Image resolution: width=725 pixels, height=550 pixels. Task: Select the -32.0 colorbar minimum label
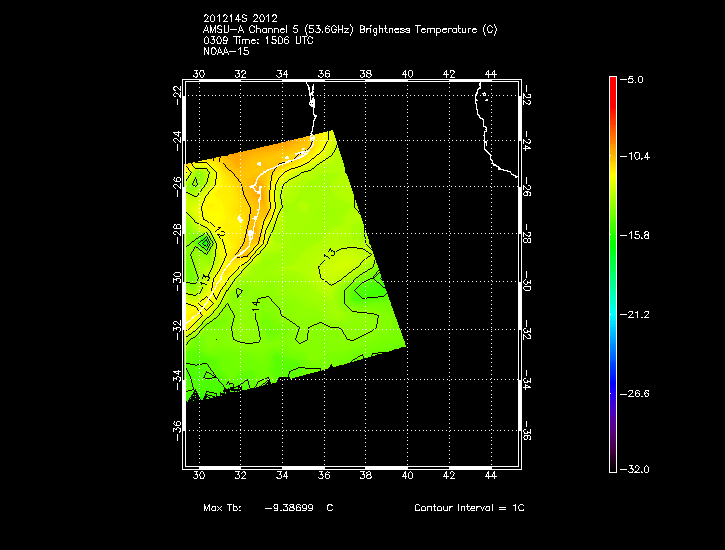tap(635, 469)
